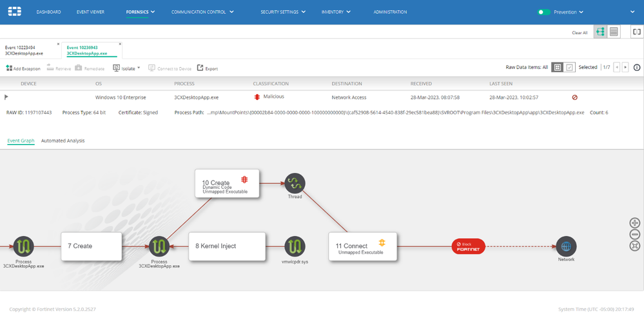Click the red Malicious bug icon
This screenshot has width=644, height=314.
[257, 97]
